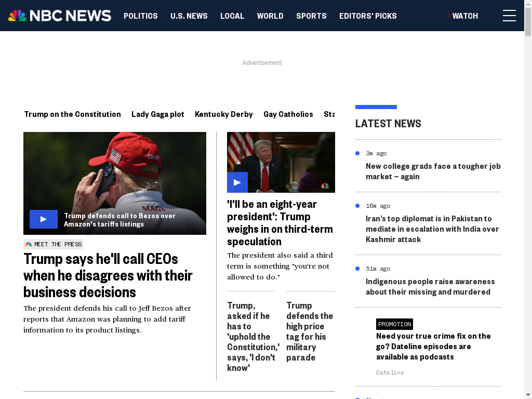Open the Politics section
532x399 pixels.
tap(140, 16)
